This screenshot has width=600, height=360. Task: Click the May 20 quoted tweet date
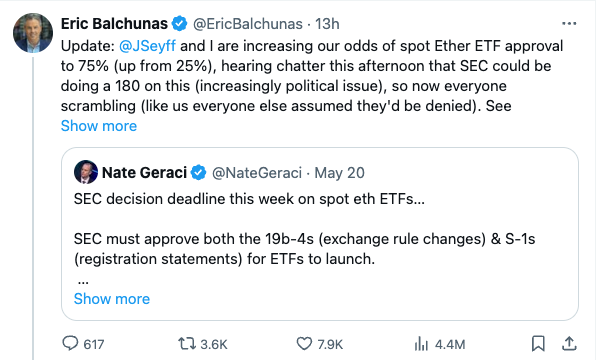tap(339, 173)
